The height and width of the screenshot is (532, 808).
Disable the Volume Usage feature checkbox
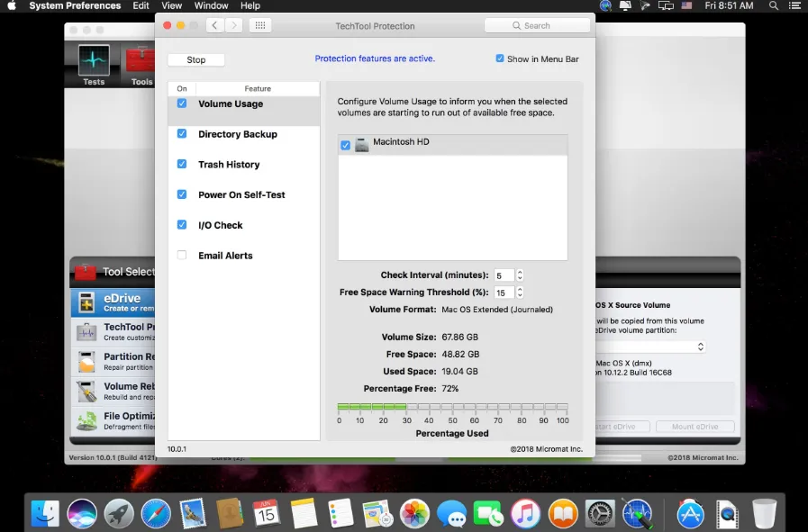coord(182,104)
